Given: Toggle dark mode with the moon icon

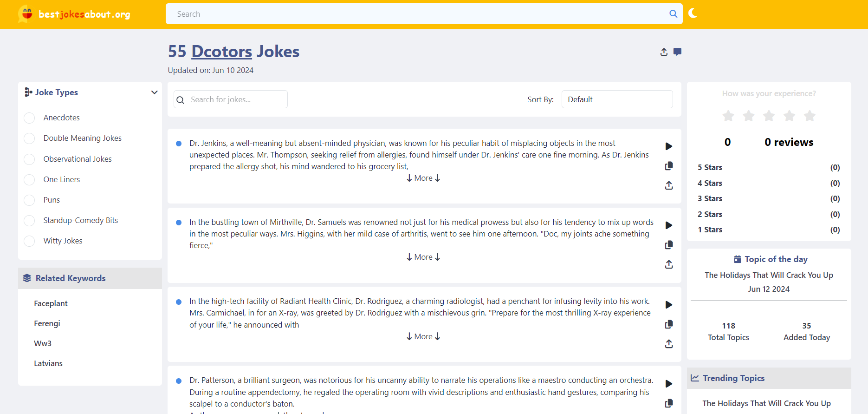Looking at the screenshot, I should pyautogui.click(x=693, y=13).
